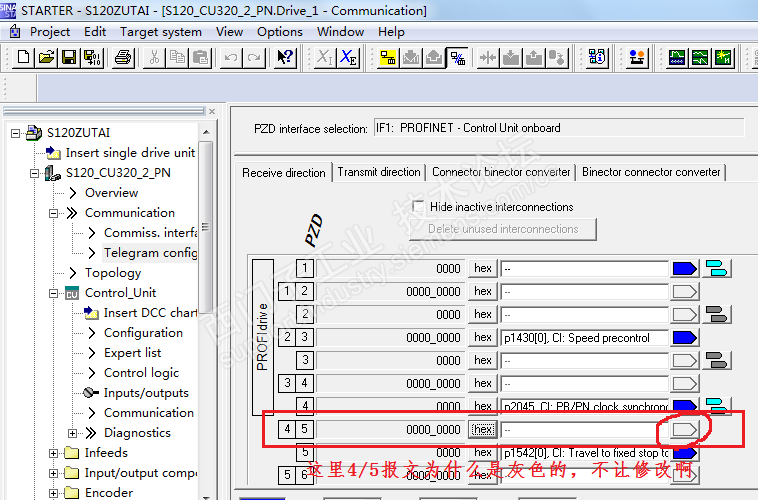Click the New project toolbar icon
Screen dimensions: 758x500
pos(23,58)
